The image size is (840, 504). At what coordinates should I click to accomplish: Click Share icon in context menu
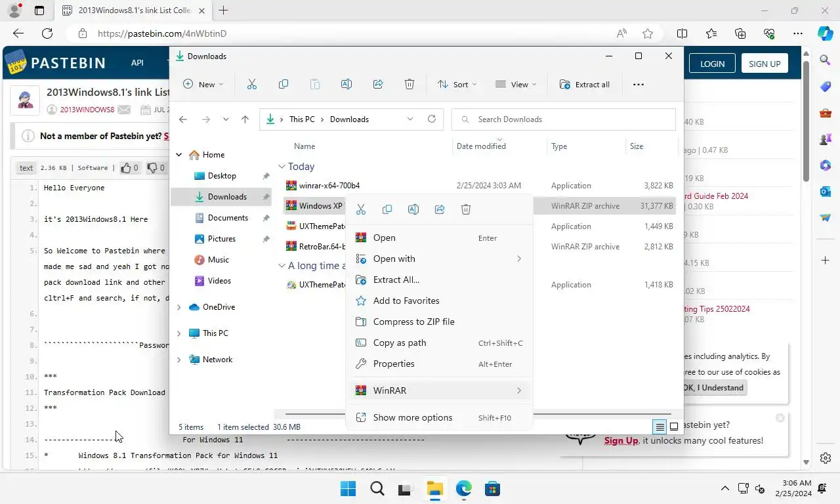(x=440, y=209)
